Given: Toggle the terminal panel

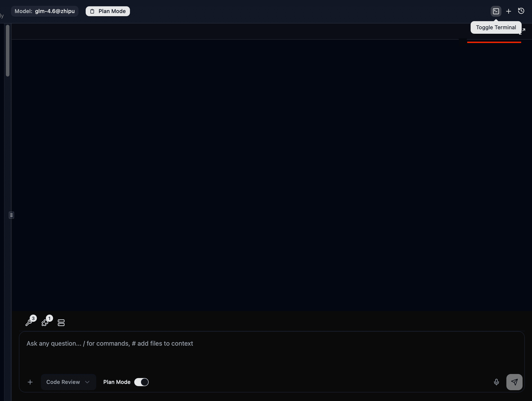Looking at the screenshot, I should (x=496, y=11).
